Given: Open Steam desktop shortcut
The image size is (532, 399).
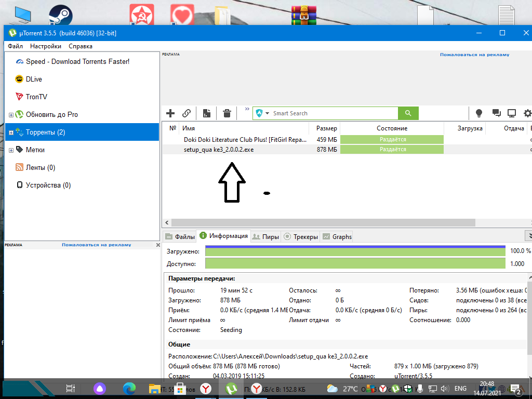Looking at the screenshot, I should click(60, 15).
